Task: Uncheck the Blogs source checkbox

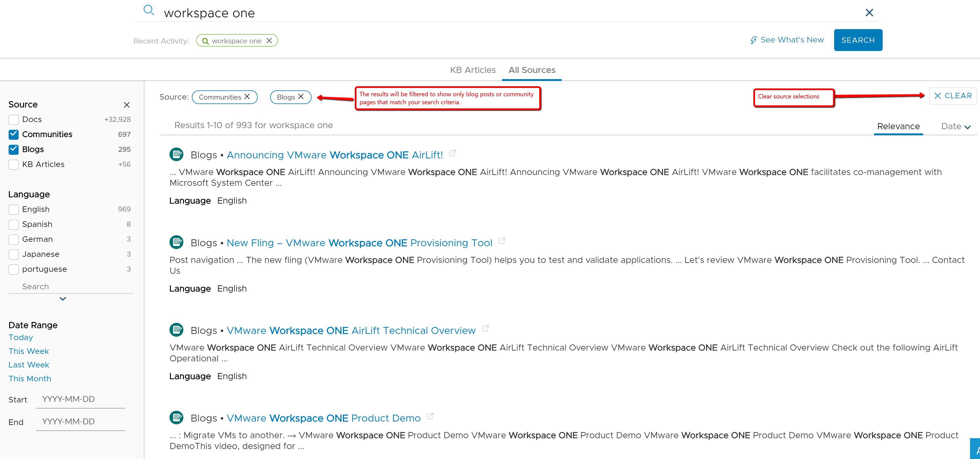Action: click(14, 149)
